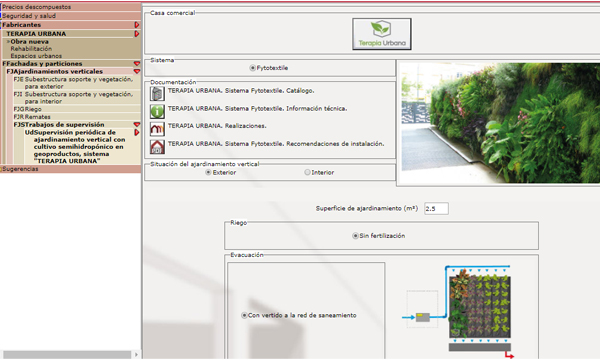The image size is (600, 360).
Task: Click the Superficie de ajardinamiento input field
Action: [x=436, y=209]
